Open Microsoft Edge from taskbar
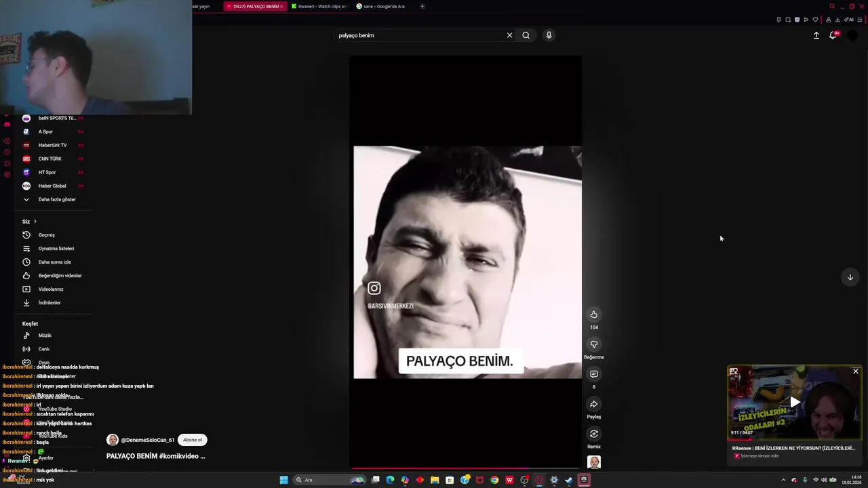 tap(390, 480)
